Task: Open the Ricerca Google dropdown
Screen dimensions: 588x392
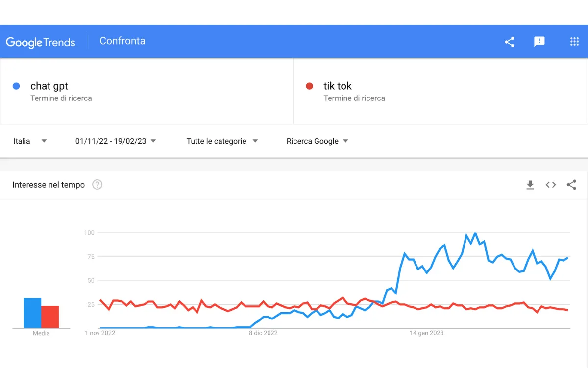Action: pyautogui.click(x=318, y=141)
